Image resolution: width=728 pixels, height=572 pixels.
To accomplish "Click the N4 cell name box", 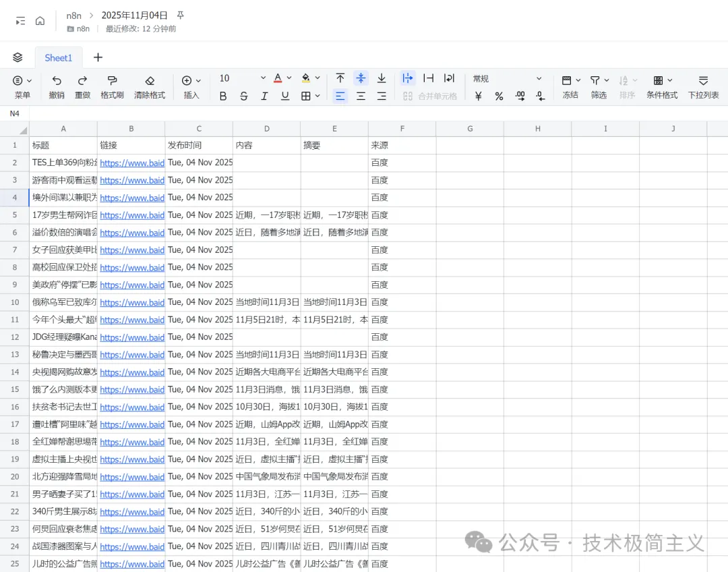I will pyautogui.click(x=15, y=113).
